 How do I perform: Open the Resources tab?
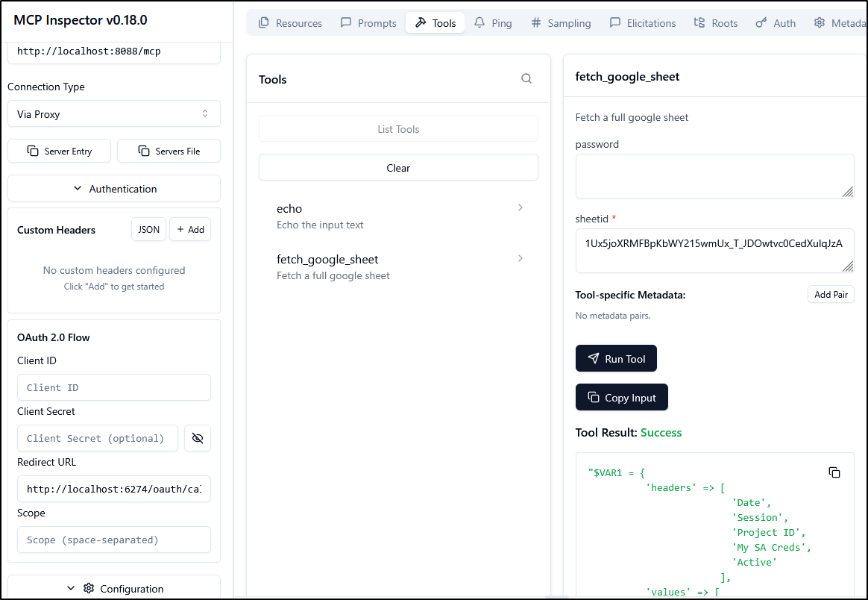pos(290,23)
